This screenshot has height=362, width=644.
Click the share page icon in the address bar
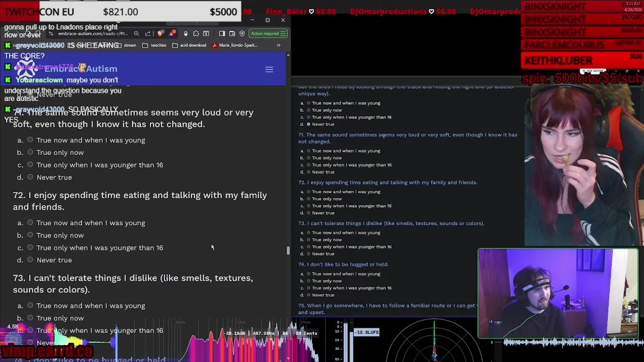147,34
